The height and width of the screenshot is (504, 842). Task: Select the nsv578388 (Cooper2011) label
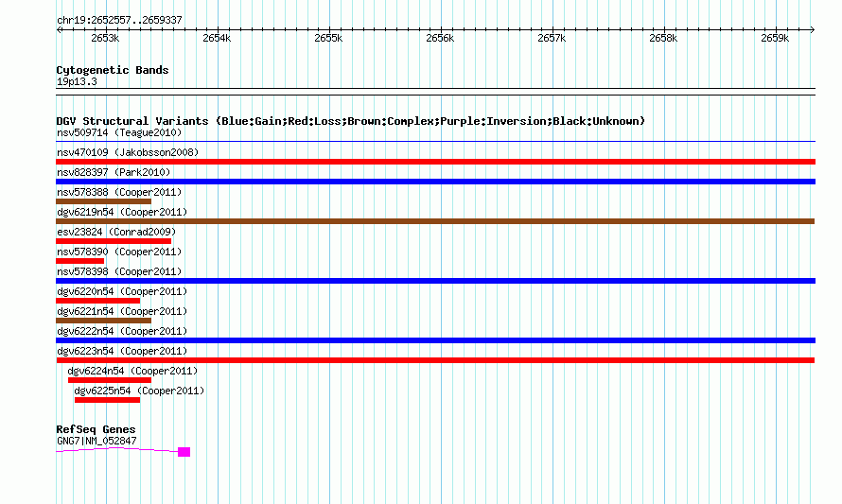119,192
